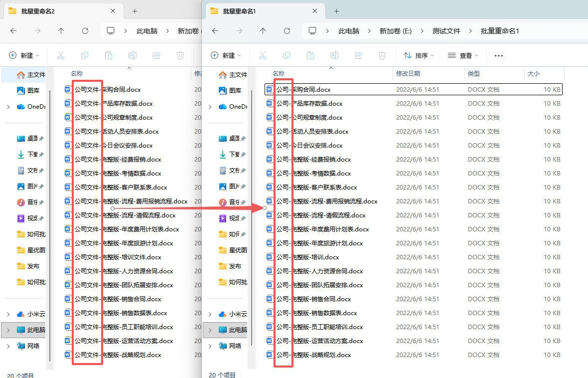Click 测试文件 breadcrumb in 批量重命名1
588x378 pixels.
pyautogui.click(x=446, y=31)
